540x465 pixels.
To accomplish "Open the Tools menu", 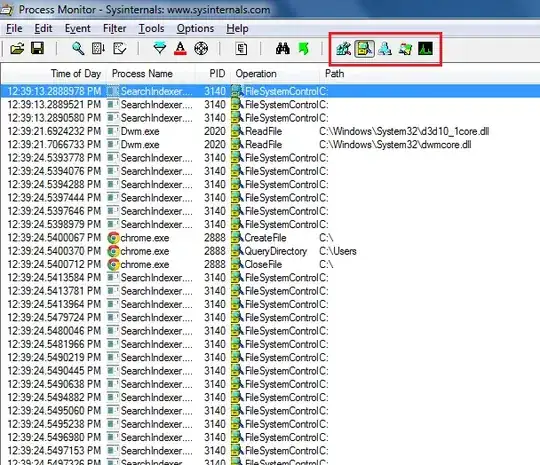I will (151, 29).
